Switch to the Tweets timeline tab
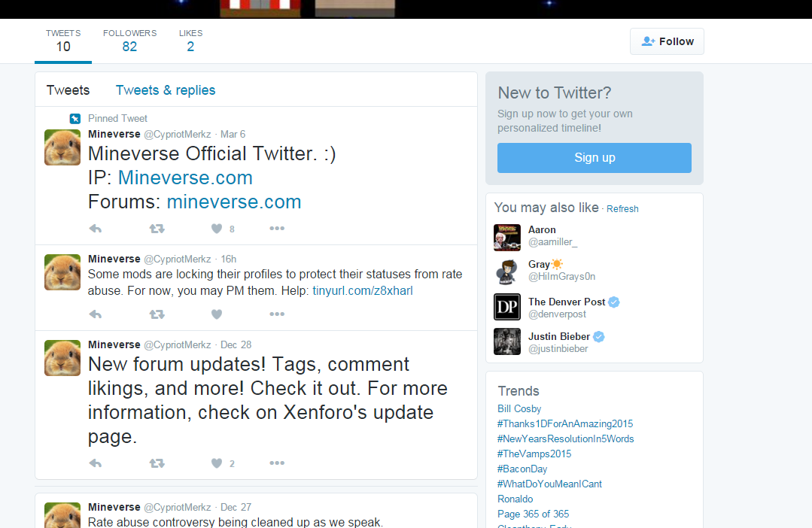The image size is (812, 528). click(x=68, y=90)
